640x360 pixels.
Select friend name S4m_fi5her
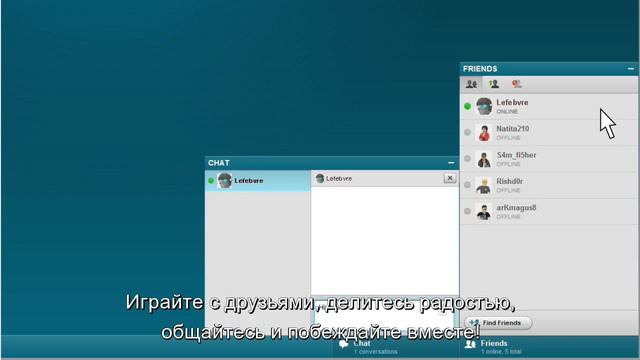[x=516, y=155]
